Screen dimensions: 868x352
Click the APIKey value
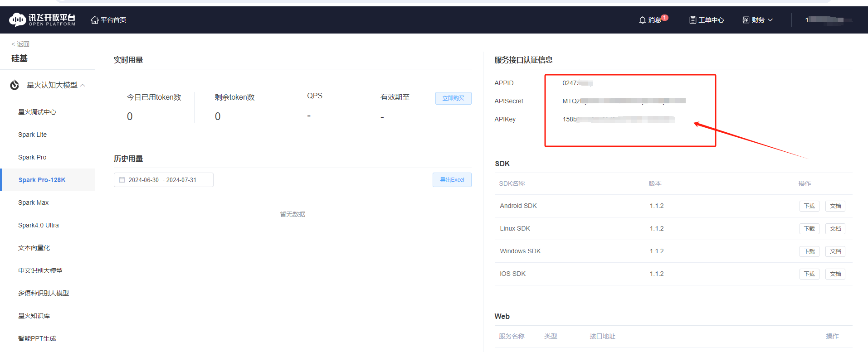pos(619,119)
